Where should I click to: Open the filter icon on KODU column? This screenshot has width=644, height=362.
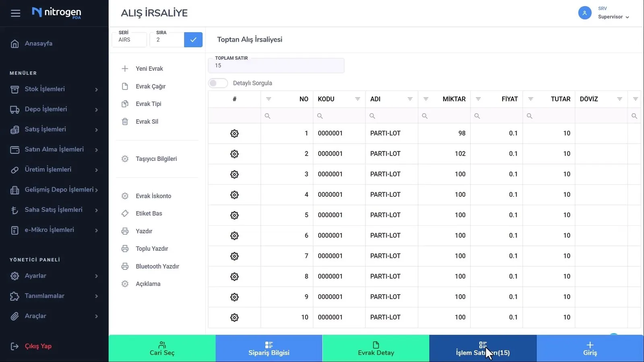click(357, 99)
